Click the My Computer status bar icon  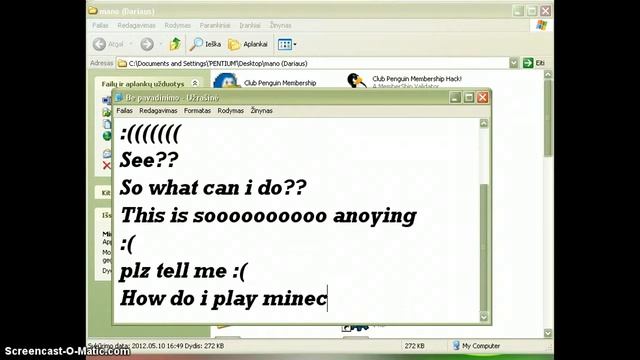click(456, 345)
